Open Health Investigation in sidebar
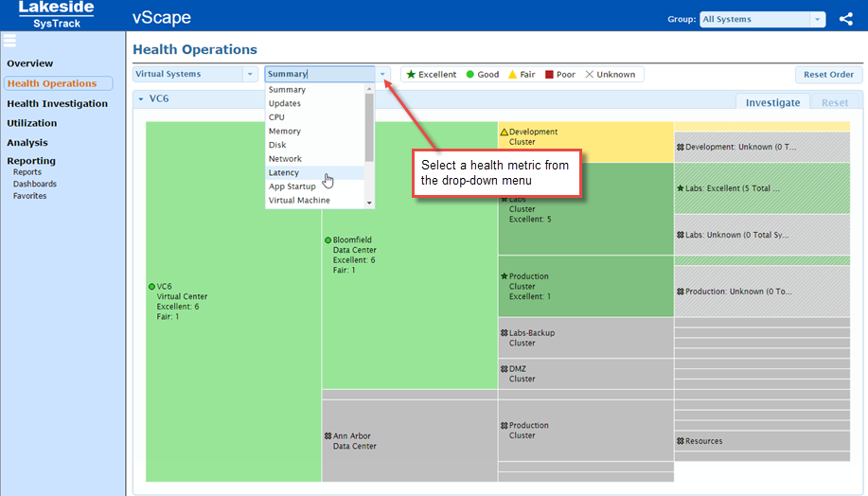 click(57, 103)
